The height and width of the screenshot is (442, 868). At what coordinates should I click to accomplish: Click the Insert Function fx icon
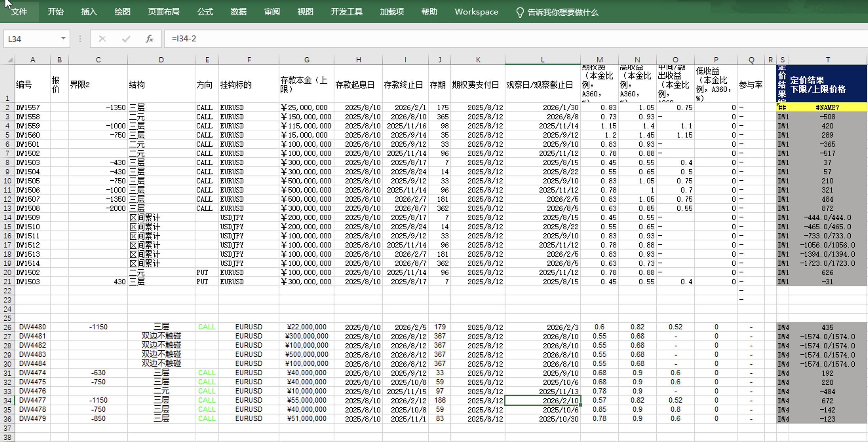149,39
